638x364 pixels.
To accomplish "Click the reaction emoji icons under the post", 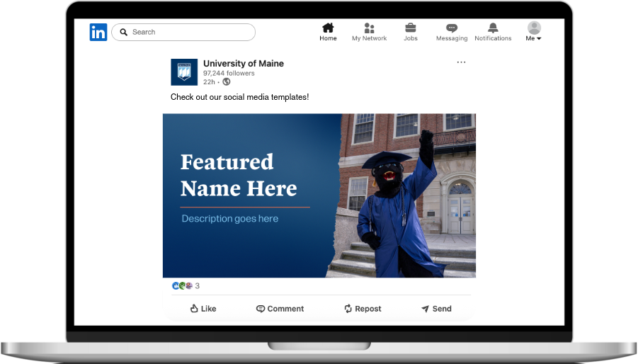I will pos(182,285).
